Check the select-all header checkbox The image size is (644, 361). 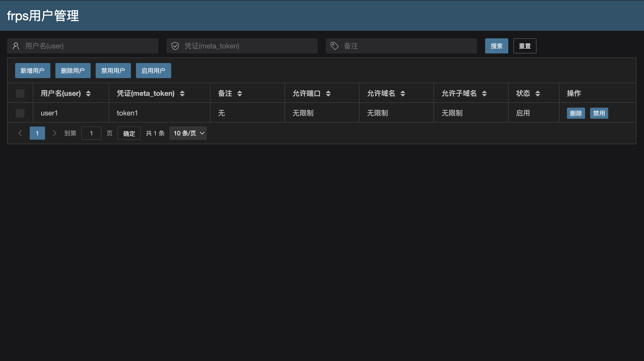click(x=20, y=94)
